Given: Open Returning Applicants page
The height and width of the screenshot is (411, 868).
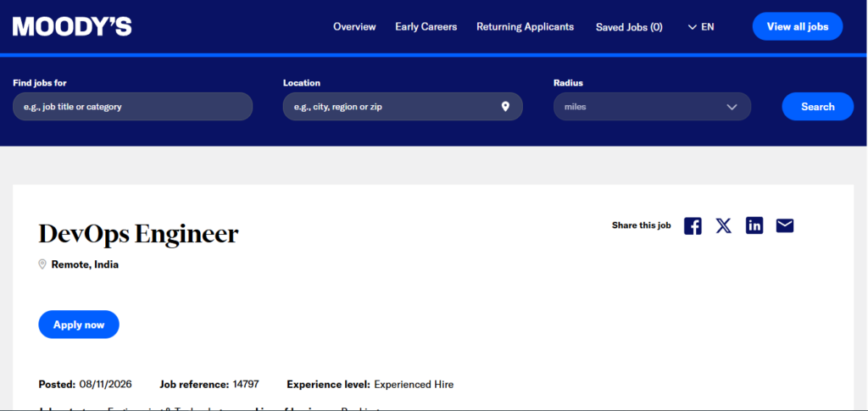Looking at the screenshot, I should (x=526, y=26).
